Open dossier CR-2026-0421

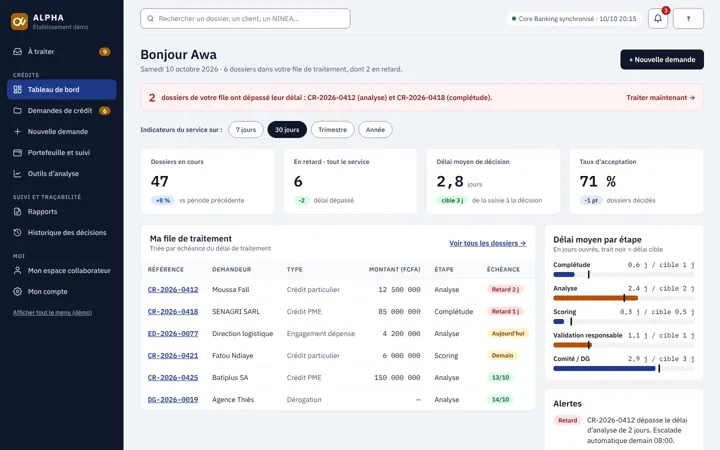coord(173,356)
